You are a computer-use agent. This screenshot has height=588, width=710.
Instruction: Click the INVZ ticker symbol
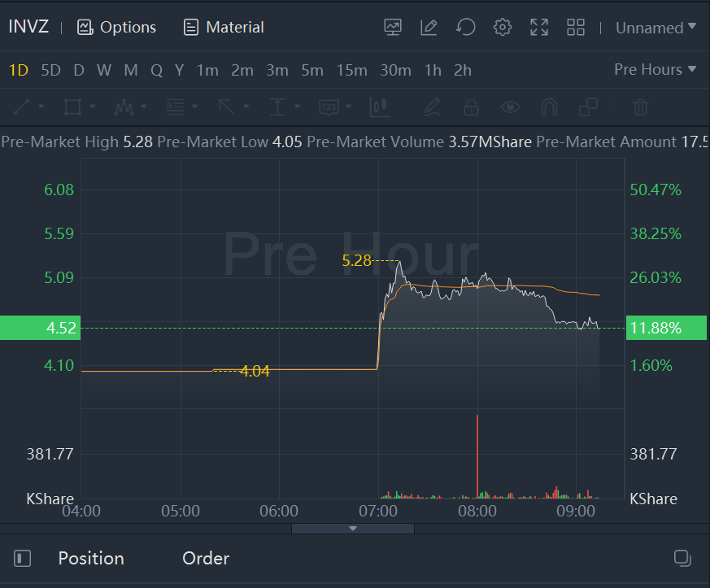click(x=28, y=27)
